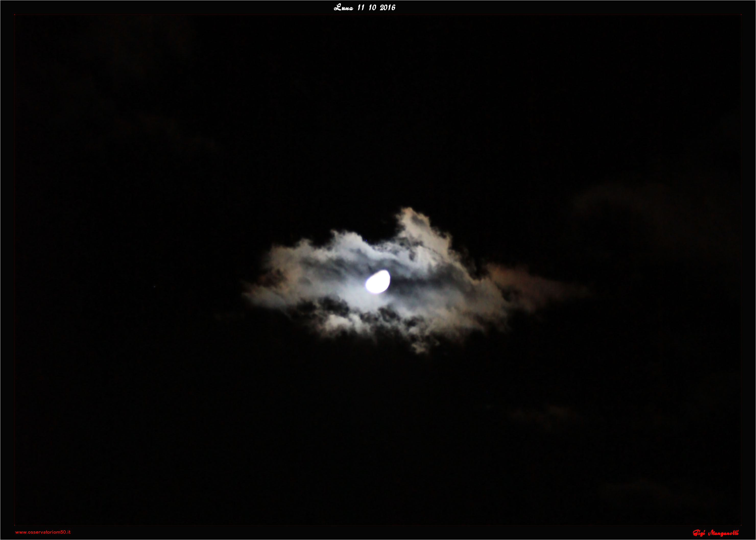Click the www.osservatoriom50.it website text
Viewport: 756px width, 540px height.
43,532
